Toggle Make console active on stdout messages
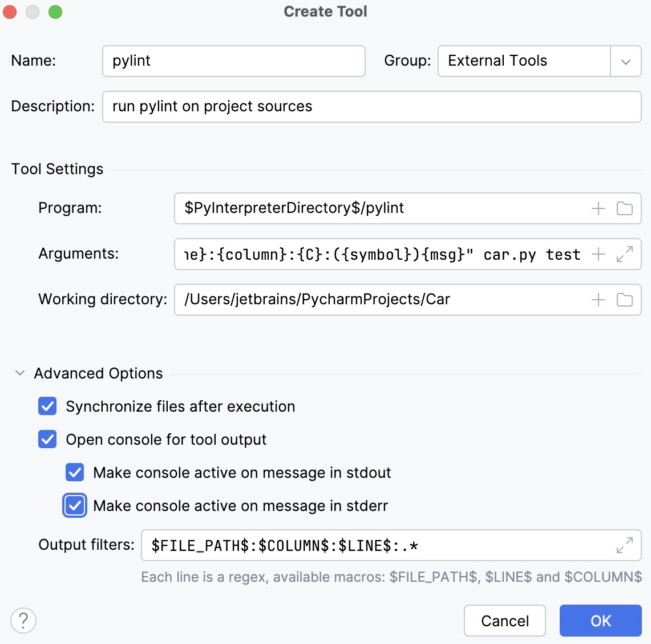 (x=74, y=472)
